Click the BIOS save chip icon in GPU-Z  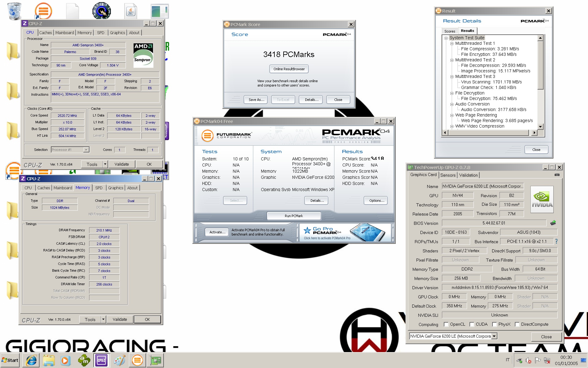pyautogui.click(x=553, y=223)
